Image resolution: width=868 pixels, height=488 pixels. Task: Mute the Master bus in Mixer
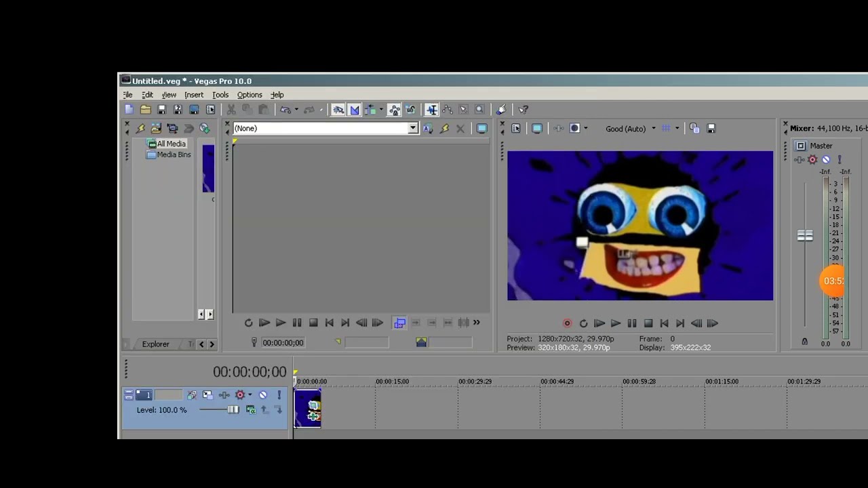(826, 160)
